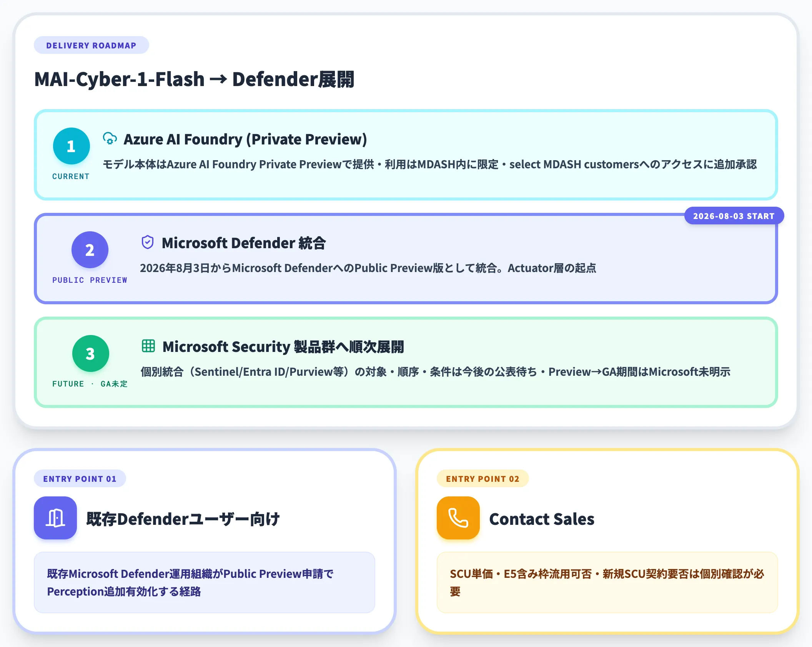Click the text starting モデル本体はAzure AI Foundry
Image resolution: width=812 pixels, height=647 pixels.
pos(430,164)
